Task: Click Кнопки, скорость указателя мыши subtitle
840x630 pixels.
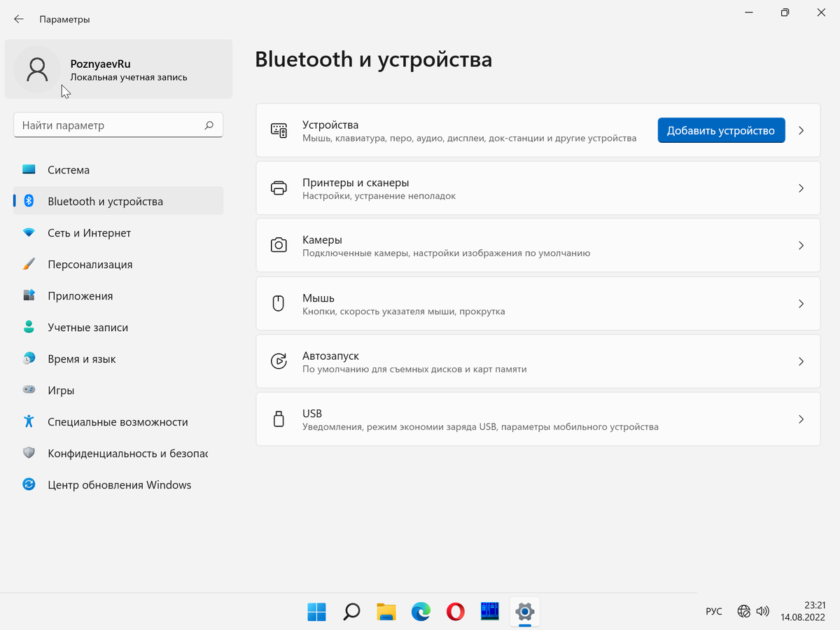Action: 403,311
